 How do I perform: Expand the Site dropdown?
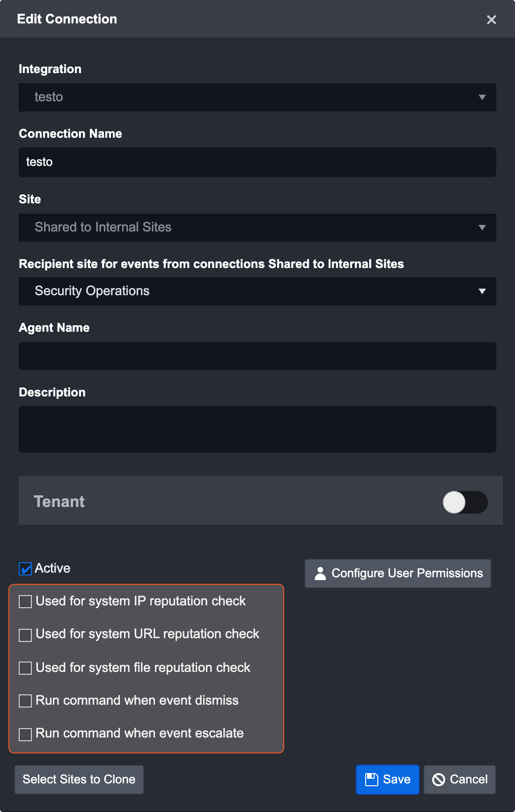click(482, 228)
